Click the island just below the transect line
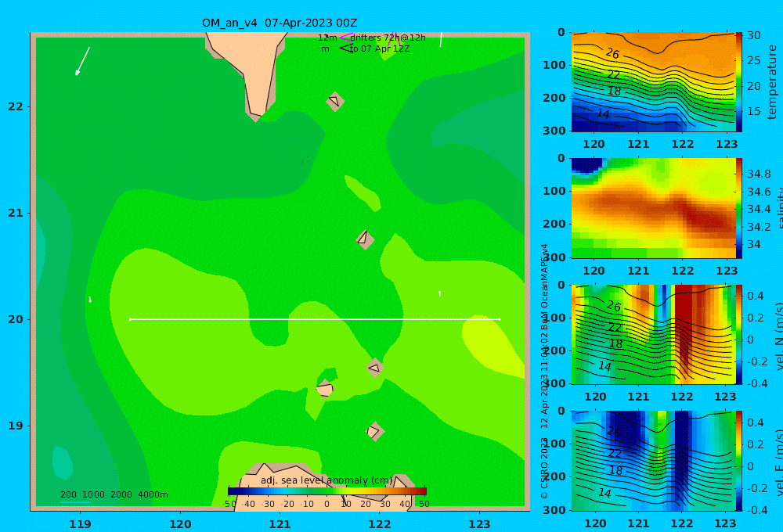 (x=375, y=368)
